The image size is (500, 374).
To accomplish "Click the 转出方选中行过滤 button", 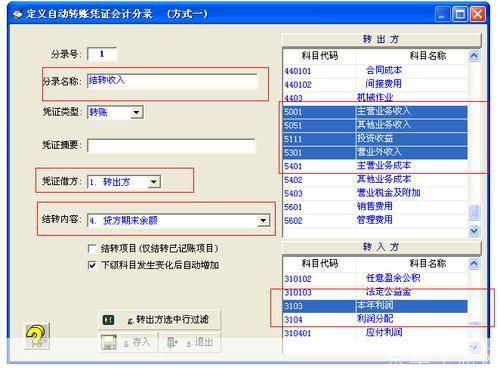I will tap(159, 320).
